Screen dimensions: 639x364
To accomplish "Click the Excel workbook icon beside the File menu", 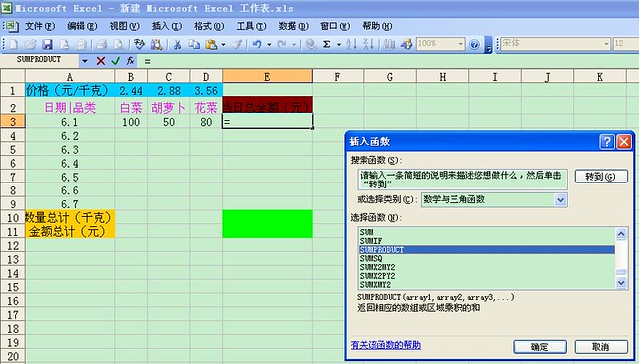I will point(11,27).
